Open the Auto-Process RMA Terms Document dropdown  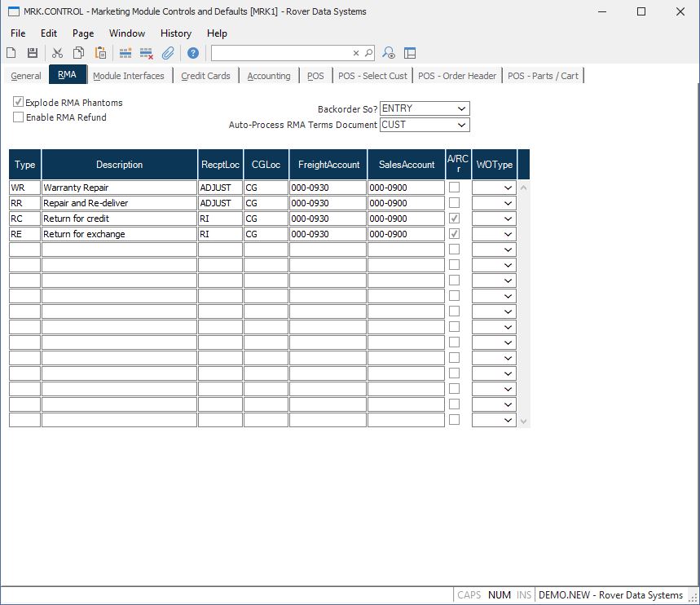[x=462, y=125]
